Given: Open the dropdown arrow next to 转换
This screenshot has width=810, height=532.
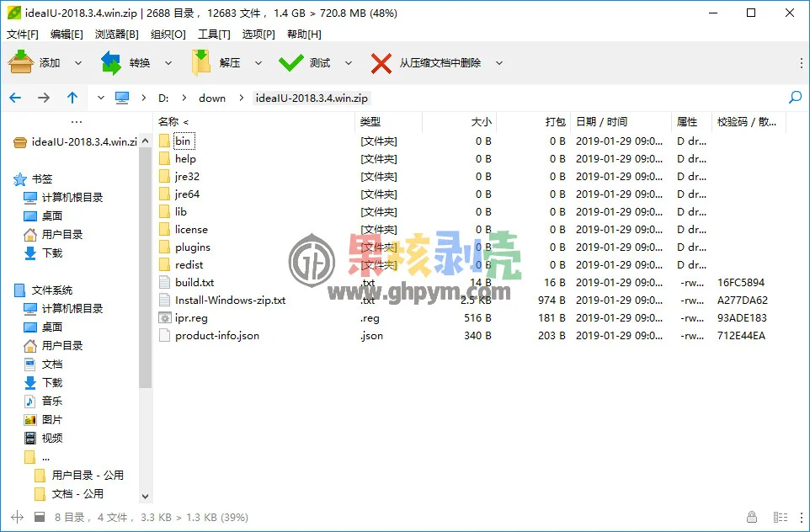Looking at the screenshot, I should (x=168, y=63).
